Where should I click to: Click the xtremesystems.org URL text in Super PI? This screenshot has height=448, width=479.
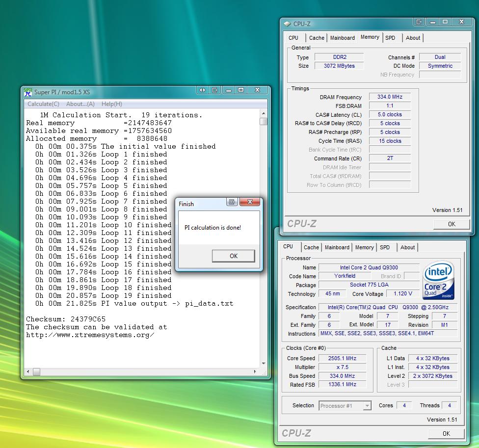[90, 335]
